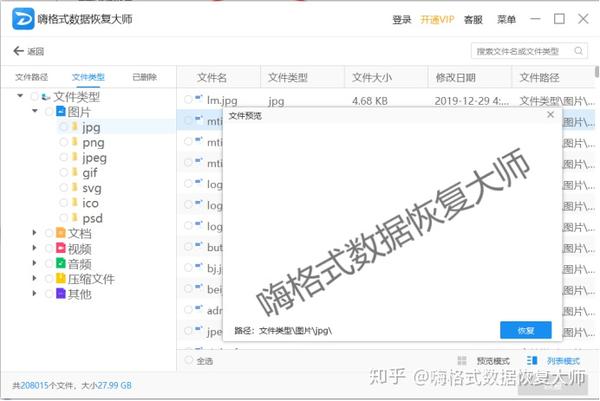Screen dimensions: 600x401
Task: Click the file list vertical scrollbar
Action: click(597, 72)
